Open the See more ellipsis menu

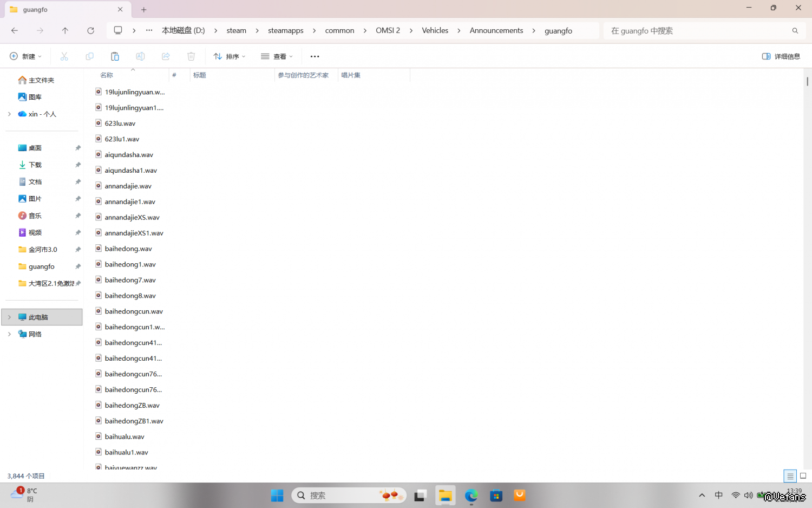point(315,56)
